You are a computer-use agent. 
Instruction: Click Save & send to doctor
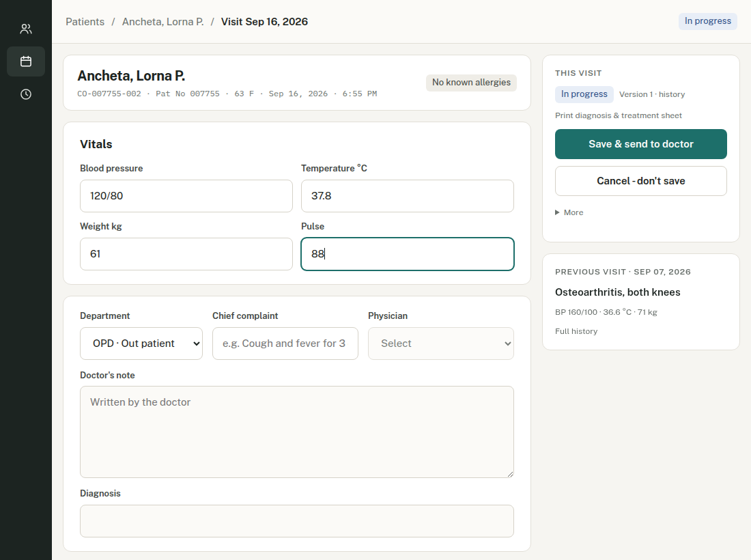click(641, 144)
